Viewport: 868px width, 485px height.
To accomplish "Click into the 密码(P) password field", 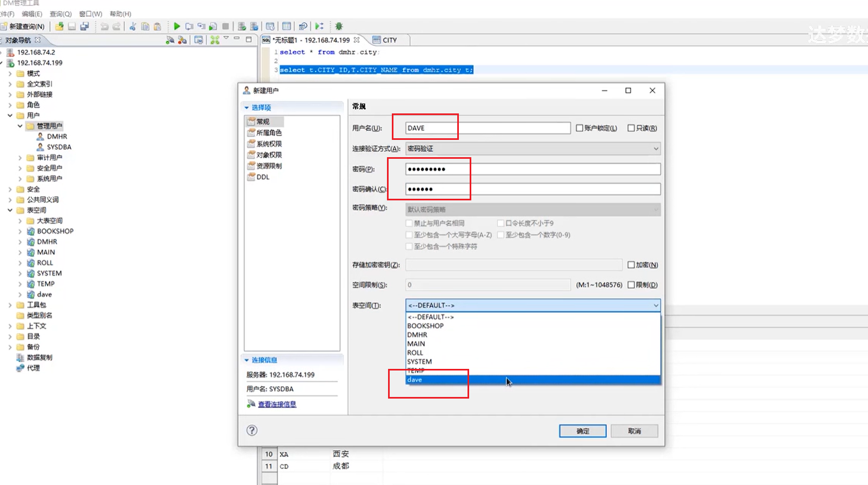I will coord(533,169).
